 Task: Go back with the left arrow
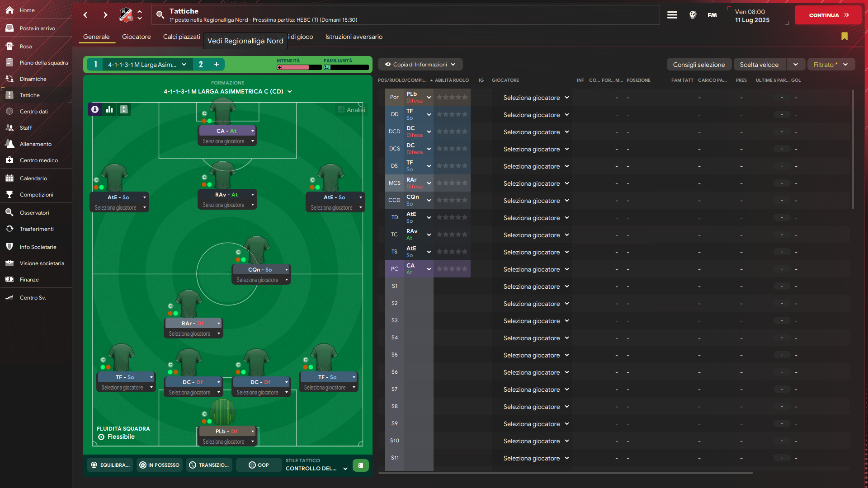coord(85,15)
